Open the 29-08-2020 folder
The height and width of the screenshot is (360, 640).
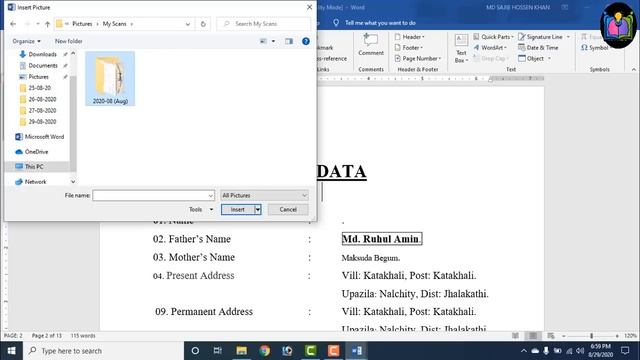click(42, 122)
